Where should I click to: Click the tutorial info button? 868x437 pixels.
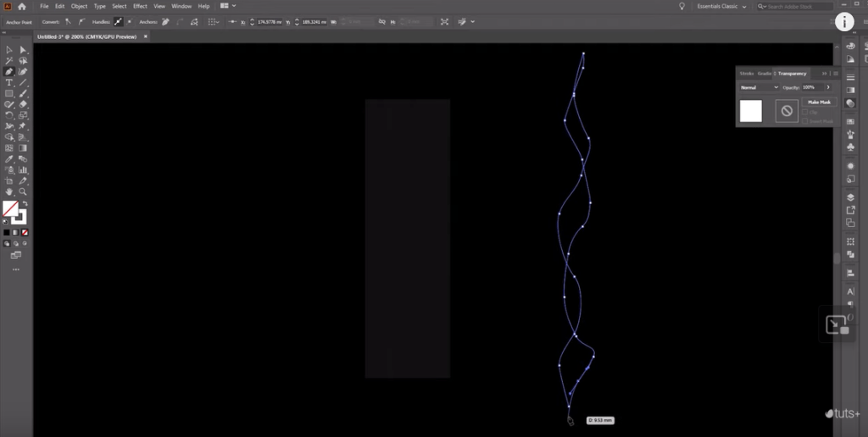pos(847,22)
